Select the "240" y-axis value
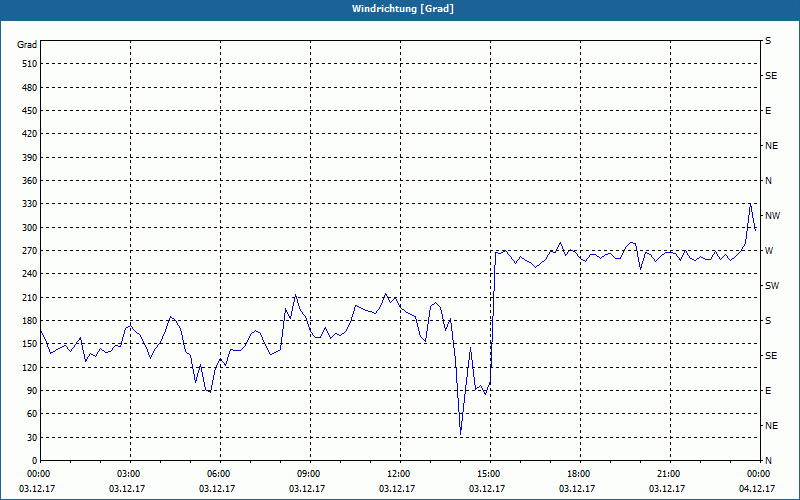Image resolution: width=800 pixels, height=500 pixels. coord(29,274)
